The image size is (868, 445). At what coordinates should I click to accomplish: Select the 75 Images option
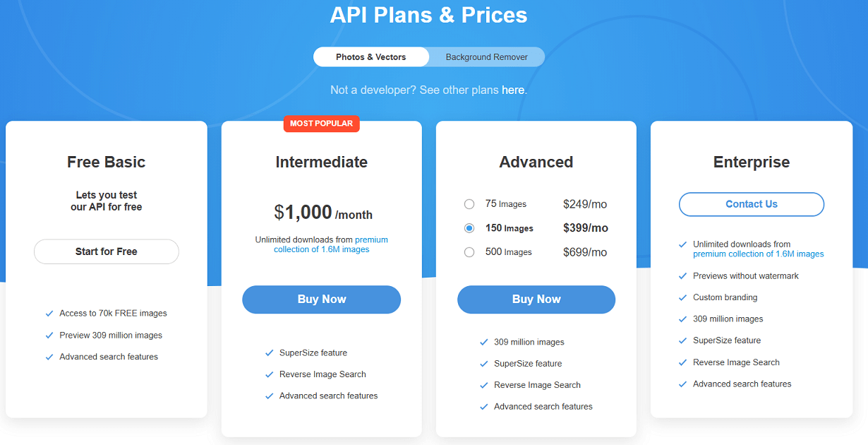[469, 203]
